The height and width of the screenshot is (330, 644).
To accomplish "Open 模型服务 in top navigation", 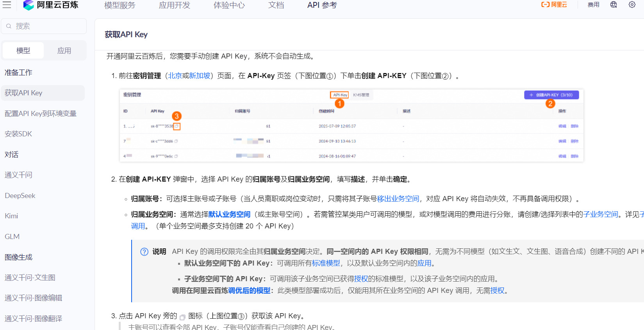I will tap(120, 5).
